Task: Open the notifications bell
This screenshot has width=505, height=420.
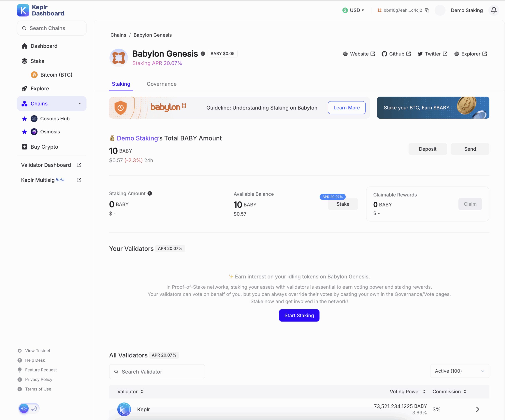Action: point(494,10)
